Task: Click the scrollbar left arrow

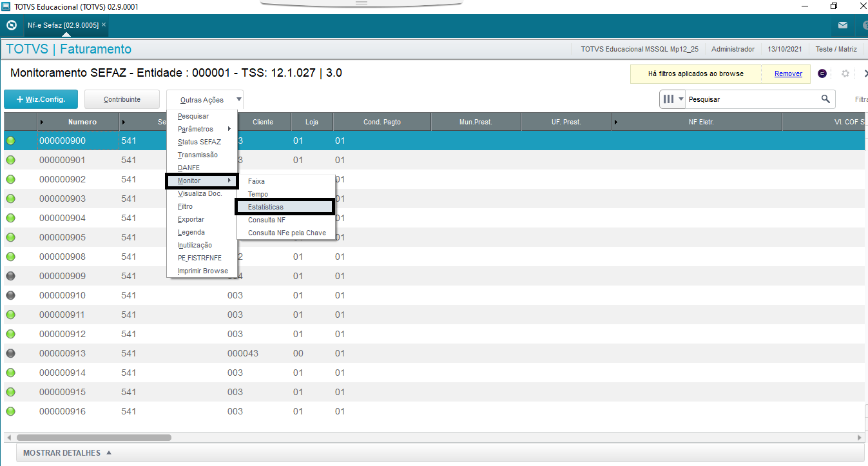Action: coord(9,438)
